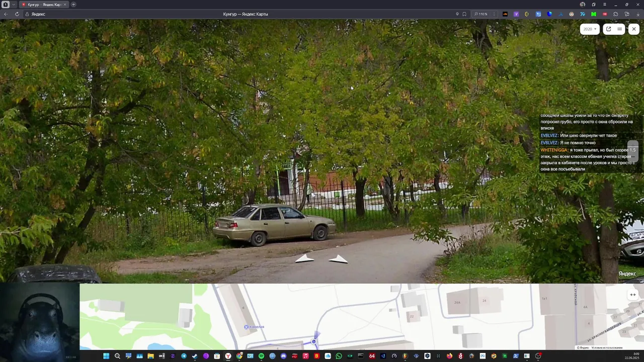This screenshot has height=362, width=644.
Task: Expand the mini map with the arrows button
Action: point(633,295)
